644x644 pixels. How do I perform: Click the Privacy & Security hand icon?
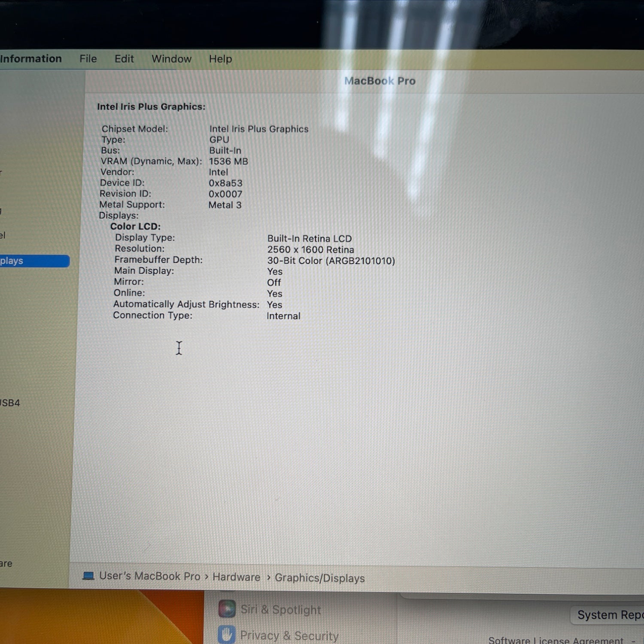pyautogui.click(x=226, y=634)
